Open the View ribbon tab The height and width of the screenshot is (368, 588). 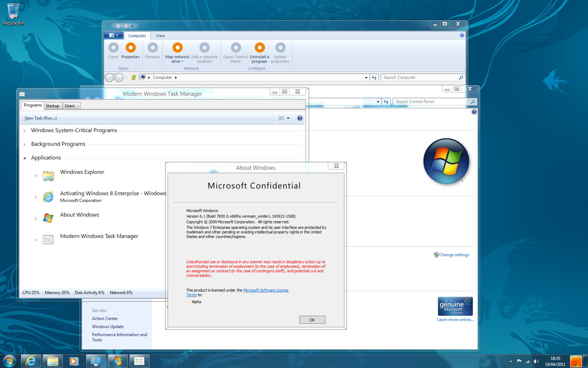pos(160,36)
